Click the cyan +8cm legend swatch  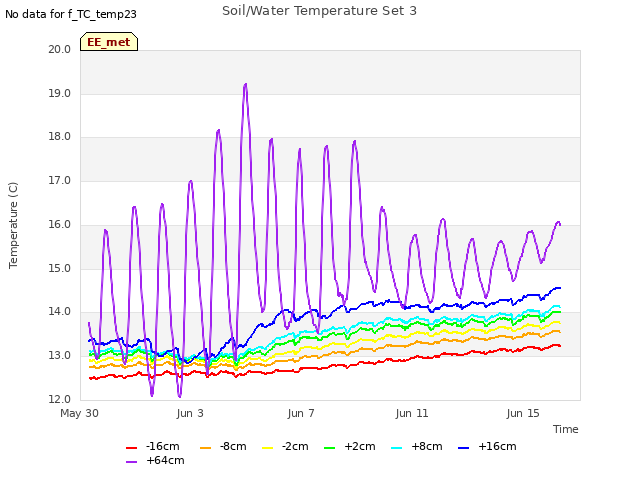pyautogui.click(x=396, y=448)
